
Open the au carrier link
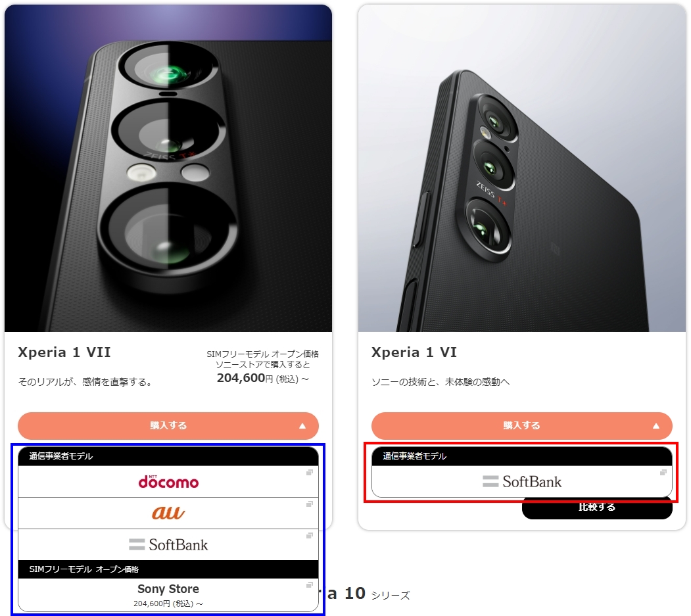click(x=168, y=513)
